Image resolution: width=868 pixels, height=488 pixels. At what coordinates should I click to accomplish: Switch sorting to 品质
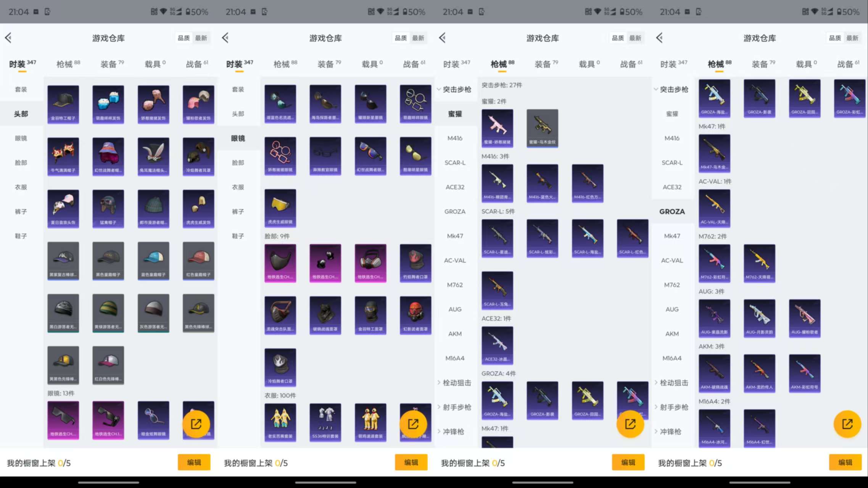pos(184,38)
